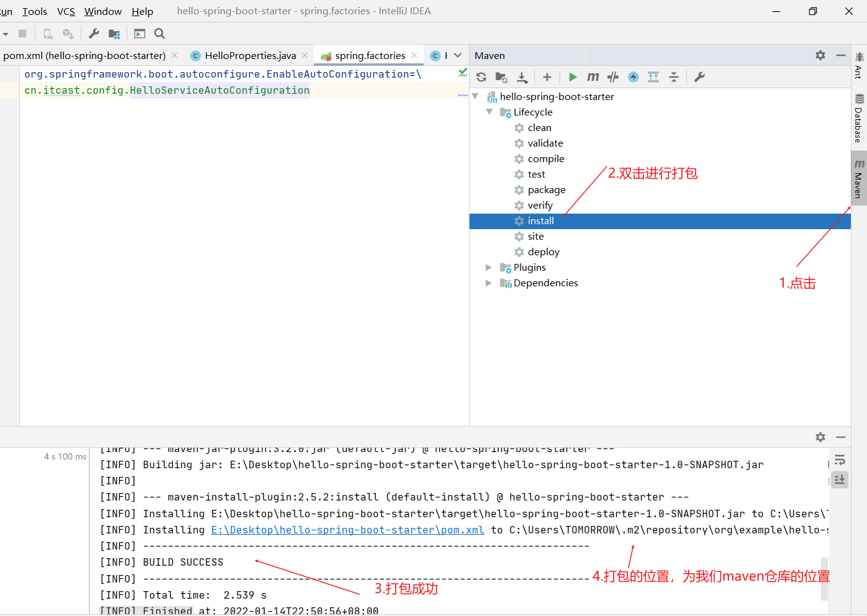Click HelloServiceAutoConfiguration in editor

219,90
